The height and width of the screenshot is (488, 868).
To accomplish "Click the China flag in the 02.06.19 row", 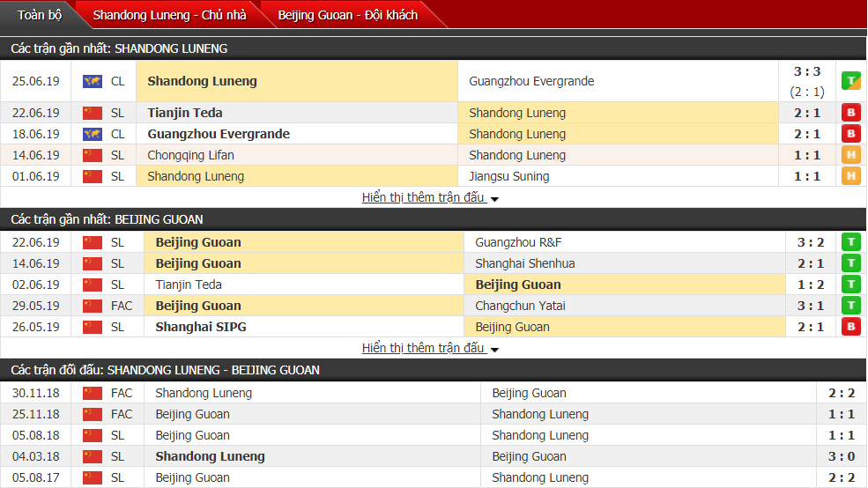I will click(93, 285).
